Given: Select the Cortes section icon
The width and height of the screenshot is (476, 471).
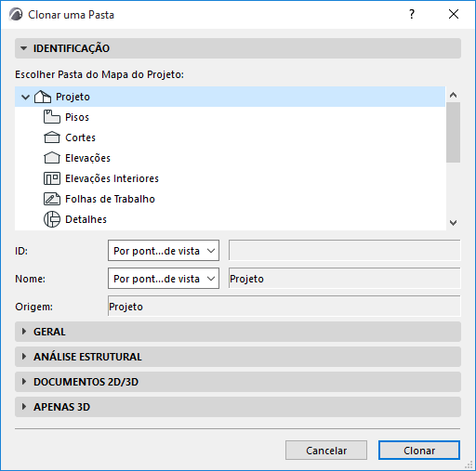Looking at the screenshot, I should [x=52, y=137].
